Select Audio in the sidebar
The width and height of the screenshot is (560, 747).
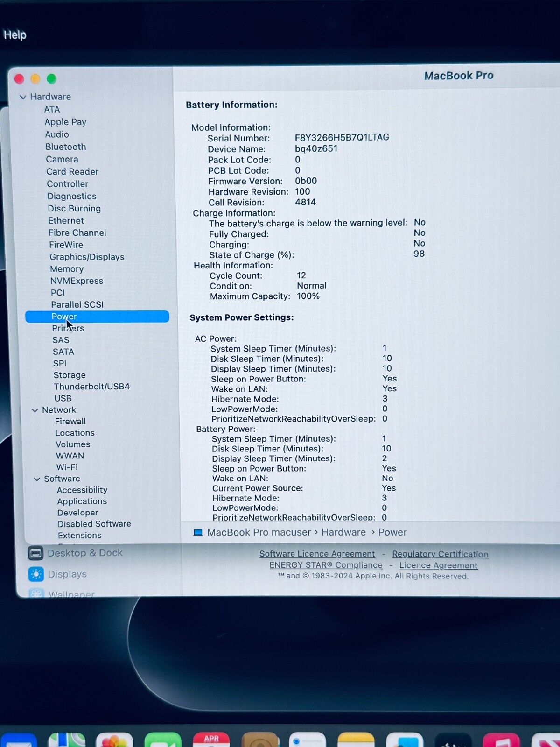[57, 134]
